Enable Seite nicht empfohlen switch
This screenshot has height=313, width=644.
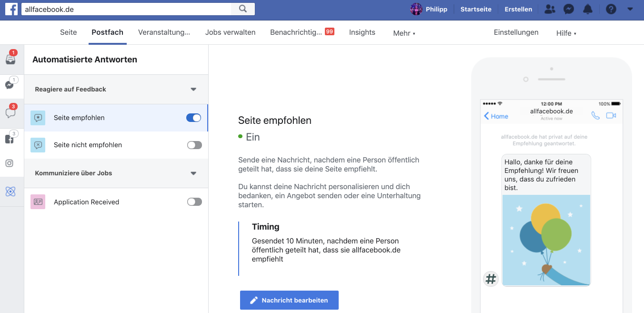click(x=194, y=145)
